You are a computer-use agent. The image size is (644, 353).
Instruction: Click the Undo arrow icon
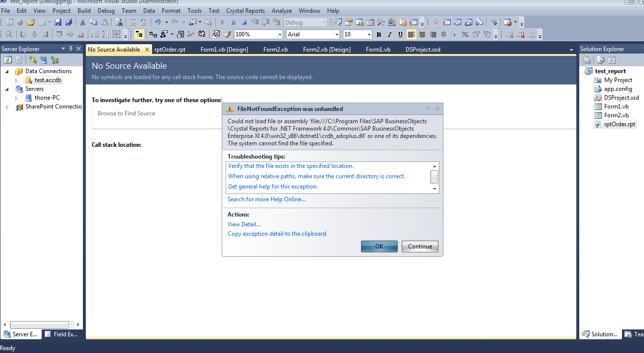pos(157,22)
